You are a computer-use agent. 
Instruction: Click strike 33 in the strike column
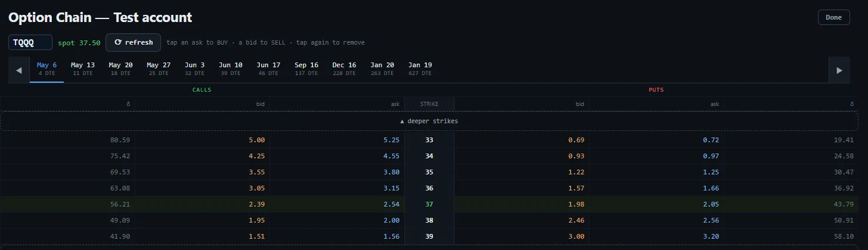429,140
